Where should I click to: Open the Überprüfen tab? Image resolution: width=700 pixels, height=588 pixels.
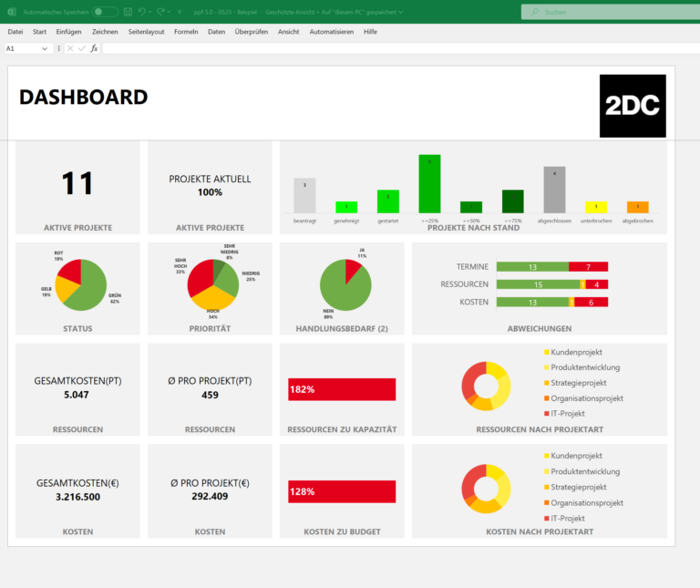(252, 32)
